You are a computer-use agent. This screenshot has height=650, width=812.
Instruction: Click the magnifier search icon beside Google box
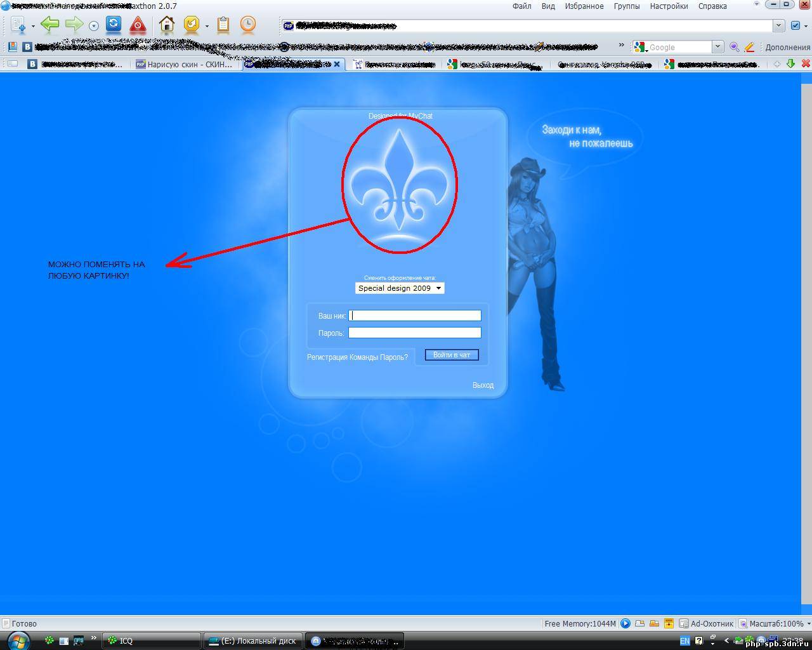coord(734,47)
